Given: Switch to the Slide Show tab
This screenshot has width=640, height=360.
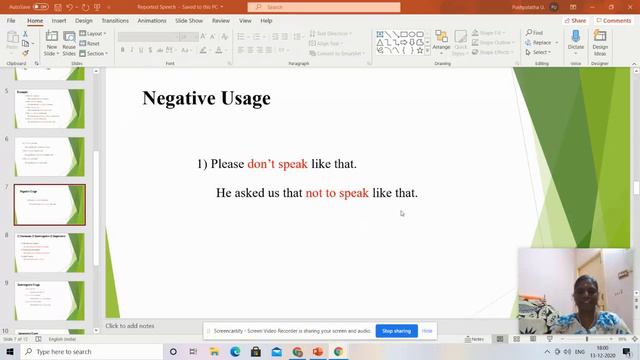Looking at the screenshot, I should coord(189,20).
